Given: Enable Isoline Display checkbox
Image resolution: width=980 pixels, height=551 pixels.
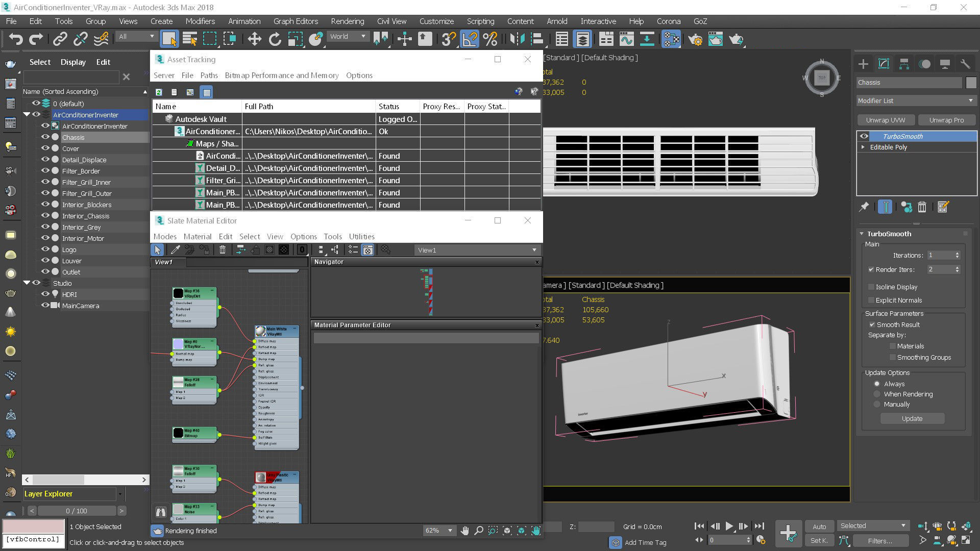Looking at the screenshot, I should point(871,287).
